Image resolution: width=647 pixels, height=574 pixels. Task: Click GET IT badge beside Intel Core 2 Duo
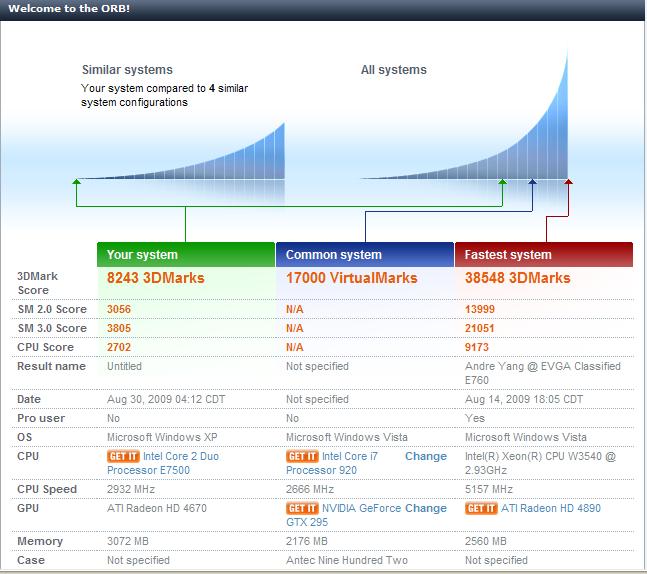123,456
